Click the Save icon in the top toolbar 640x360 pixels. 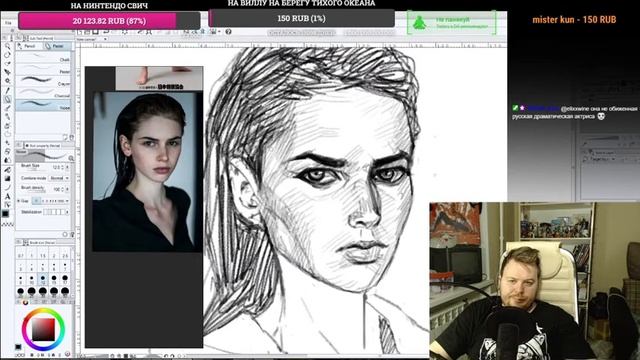(x=96, y=32)
